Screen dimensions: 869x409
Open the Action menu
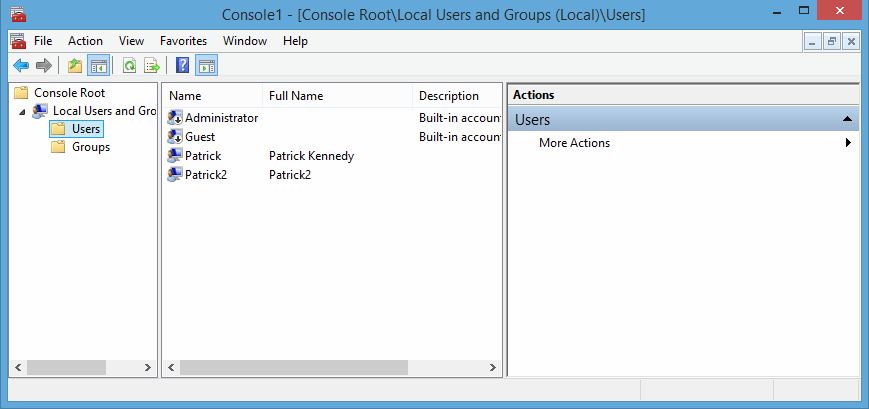coord(85,41)
